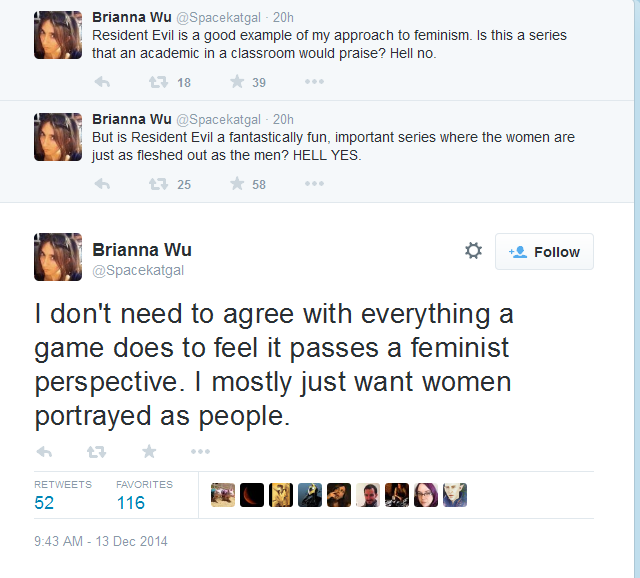The width and height of the screenshot is (640, 578).
Task: Favorite the tweet with 39 favorites
Action: (x=237, y=82)
